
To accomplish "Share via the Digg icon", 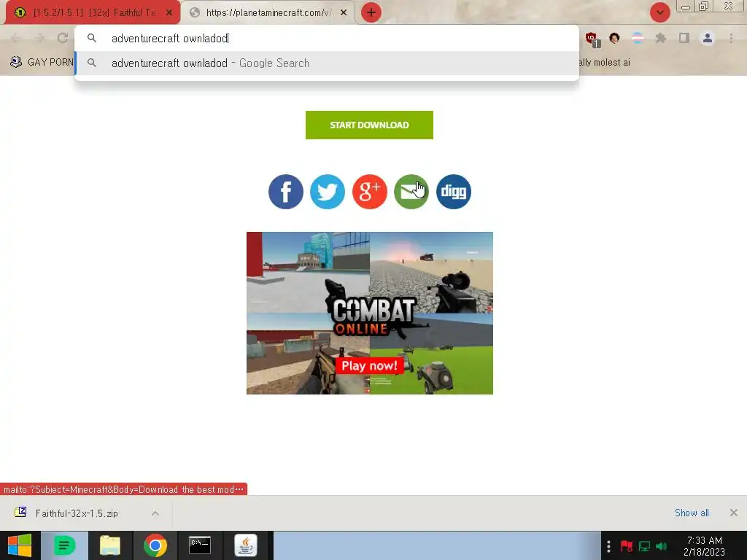I will [454, 192].
